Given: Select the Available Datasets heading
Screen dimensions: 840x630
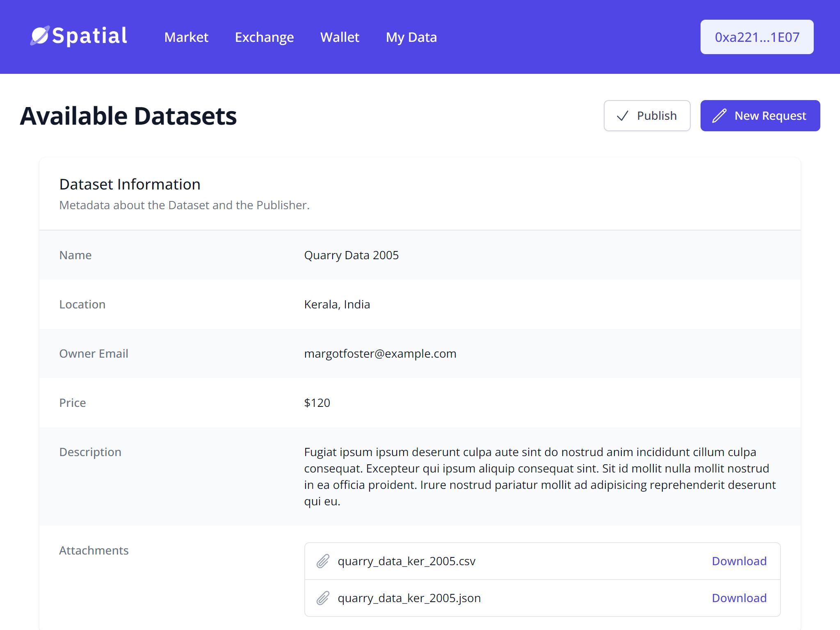Looking at the screenshot, I should tap(128, 116).
